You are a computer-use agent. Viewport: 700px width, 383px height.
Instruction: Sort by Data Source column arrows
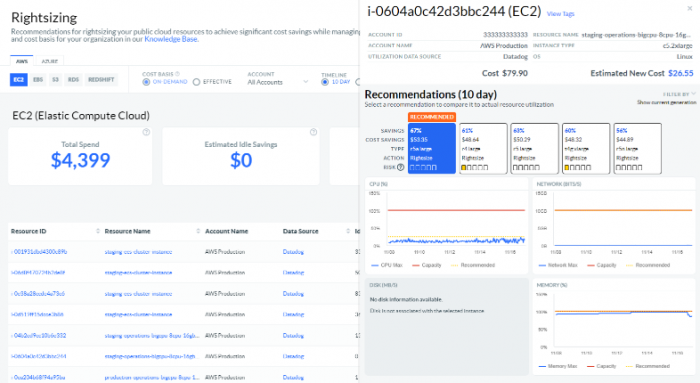(x=348, y=231)
